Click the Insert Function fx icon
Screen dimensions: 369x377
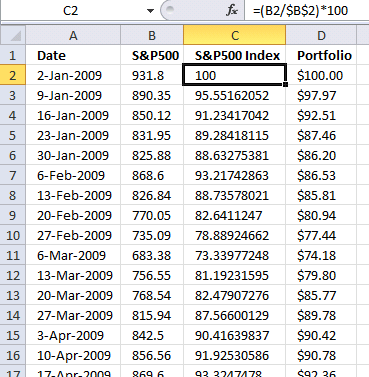coord(232,11)
